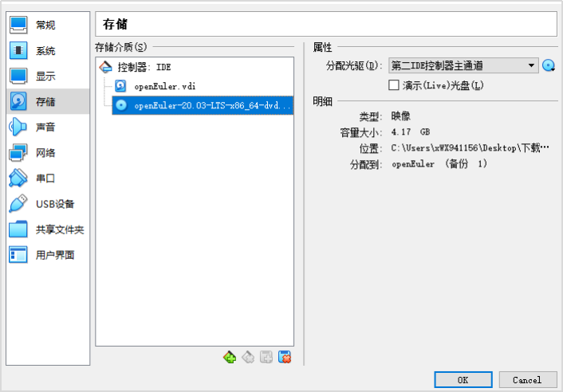Confirm settings with the OK button
The width and height of the screenshot is (563, 392).
pyautogui.click(x=463, y=380)
